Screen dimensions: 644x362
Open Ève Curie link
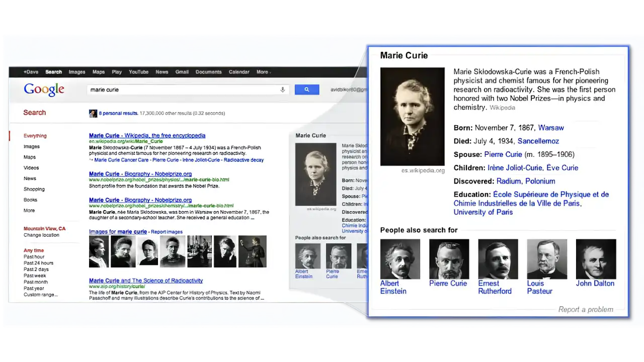pyautogui.click(x=562, y=168)
